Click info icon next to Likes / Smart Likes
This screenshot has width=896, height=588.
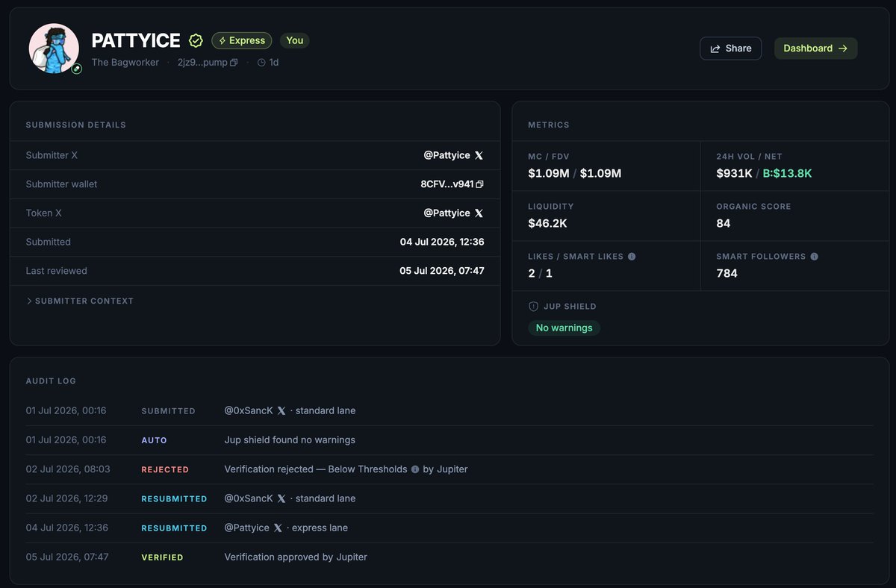[632, 256]
